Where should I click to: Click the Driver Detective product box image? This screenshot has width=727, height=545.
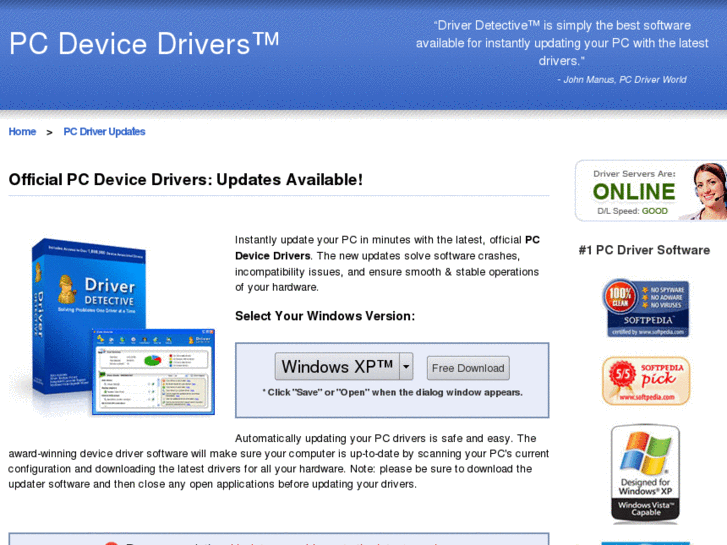click(88, 318)
